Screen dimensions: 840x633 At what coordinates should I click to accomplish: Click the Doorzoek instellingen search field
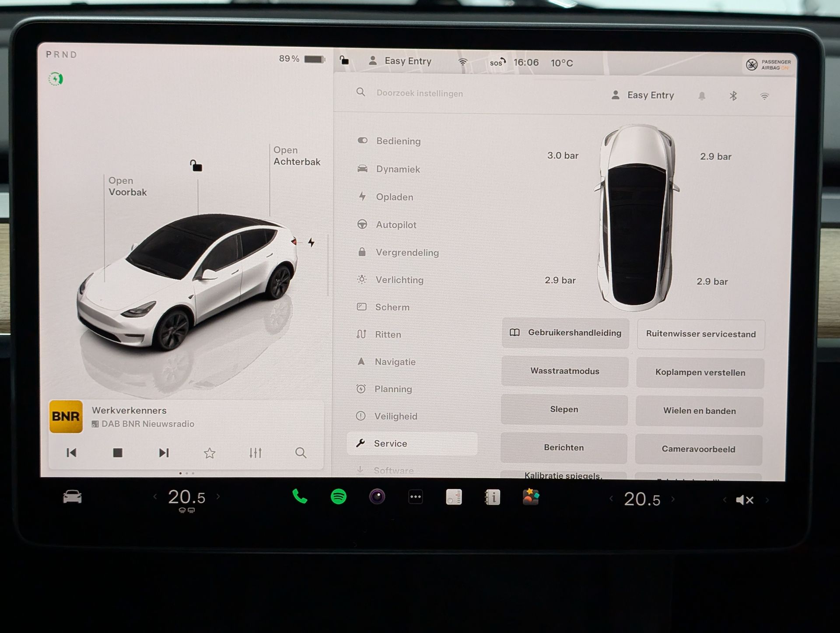419,93
